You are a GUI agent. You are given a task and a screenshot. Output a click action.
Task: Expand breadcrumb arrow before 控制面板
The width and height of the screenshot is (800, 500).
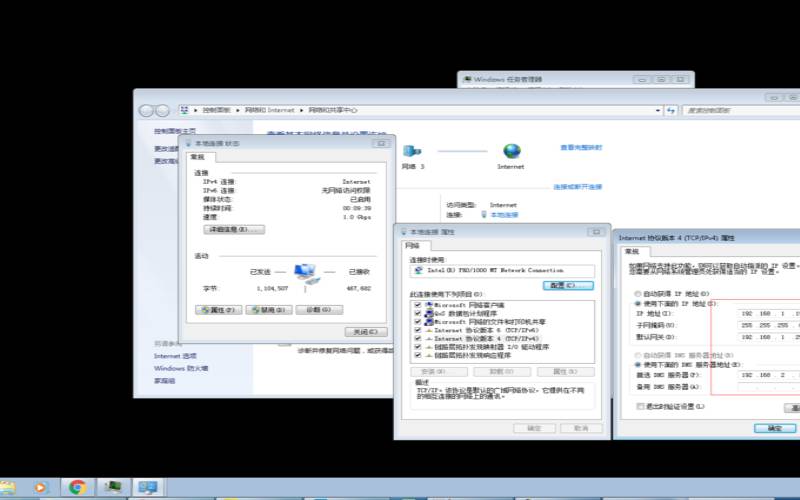click(196, 110)
